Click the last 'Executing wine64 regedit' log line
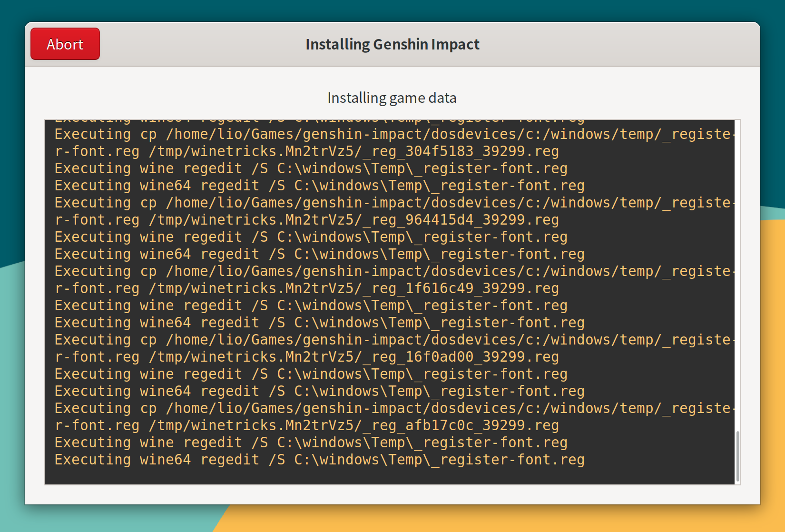785x532 pixels. point(319,460)
